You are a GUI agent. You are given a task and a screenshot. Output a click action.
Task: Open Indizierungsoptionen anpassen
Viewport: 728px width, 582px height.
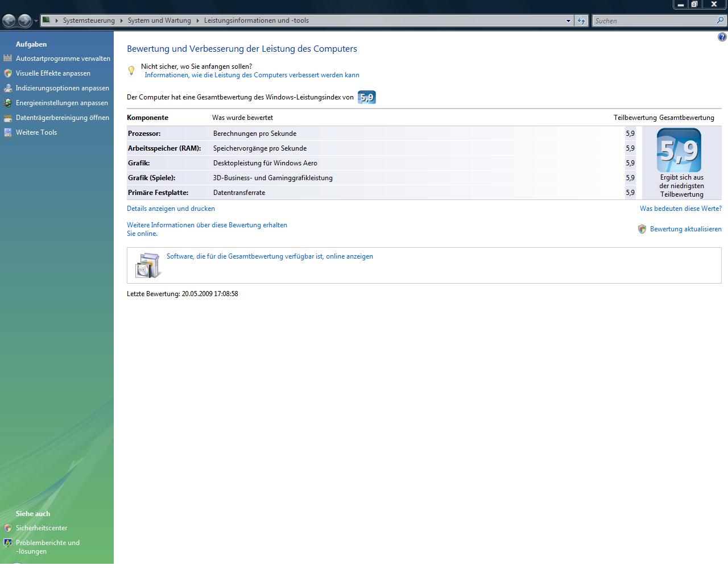click(63, 88)
